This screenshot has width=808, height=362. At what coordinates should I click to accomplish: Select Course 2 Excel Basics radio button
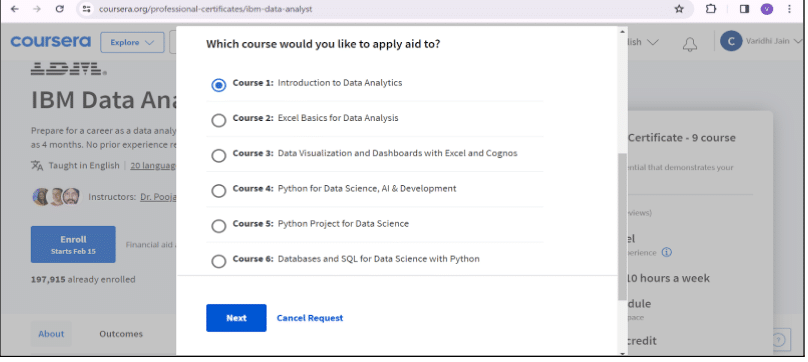(218, 120)
